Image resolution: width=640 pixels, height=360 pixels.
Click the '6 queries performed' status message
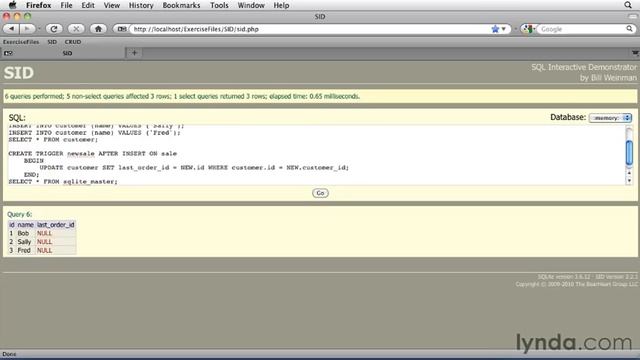182,96
